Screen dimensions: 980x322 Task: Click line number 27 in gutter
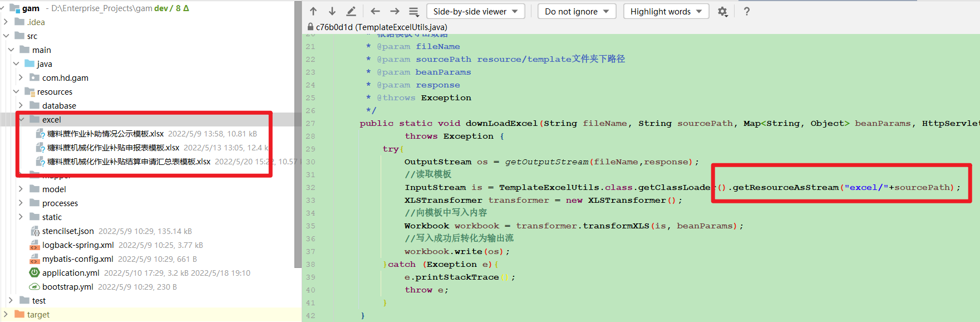(310, 123)
